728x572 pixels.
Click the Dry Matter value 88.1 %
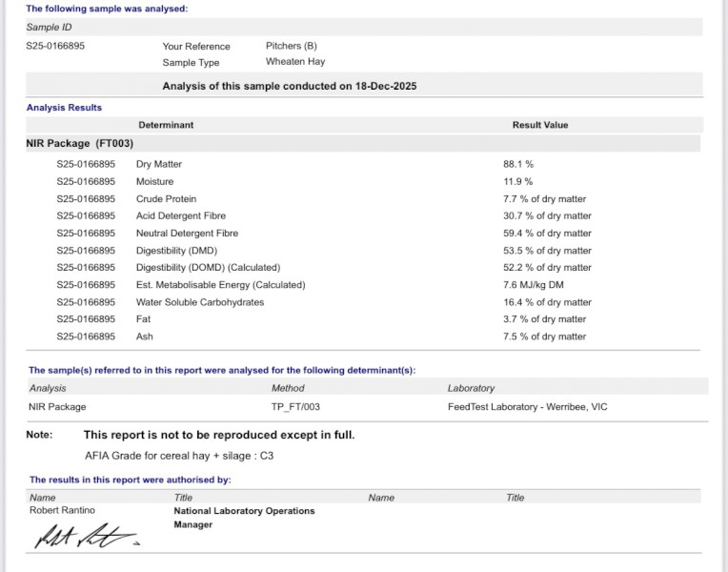pyautogui.click(x=518, y=164)
